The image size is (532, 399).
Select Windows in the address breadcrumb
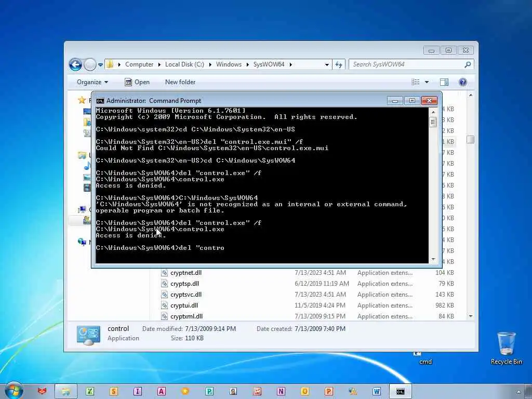(229, 64)
